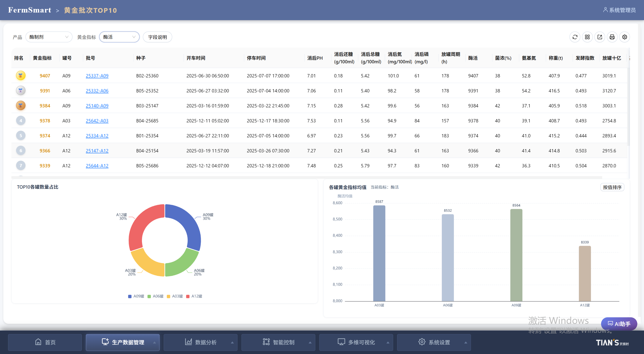This screenshot has height=354, width=644.
Task: Open batch link 25337-A09
Action: pos(97,76)
